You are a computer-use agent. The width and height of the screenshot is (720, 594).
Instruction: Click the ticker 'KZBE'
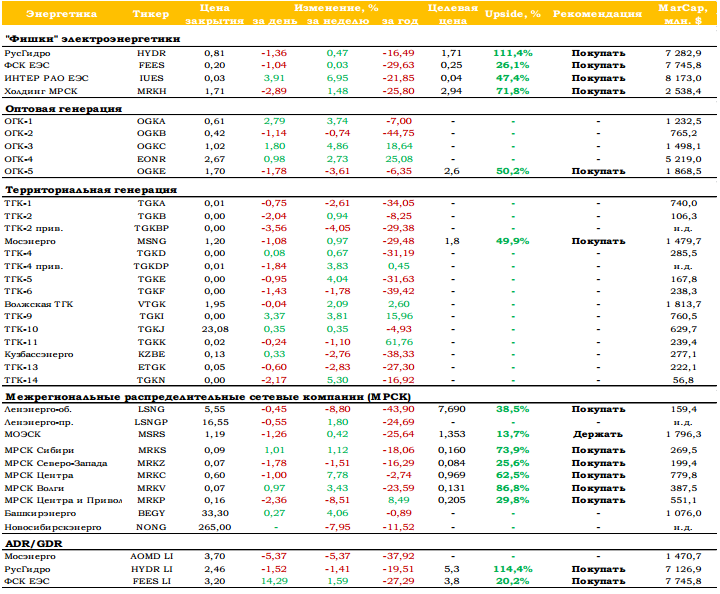click(x=151, y=354)
